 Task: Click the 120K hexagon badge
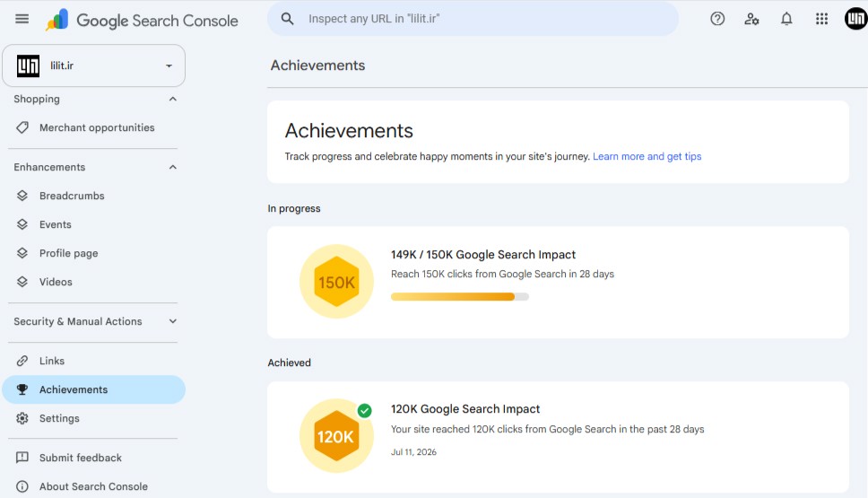[x=336, y=436]
